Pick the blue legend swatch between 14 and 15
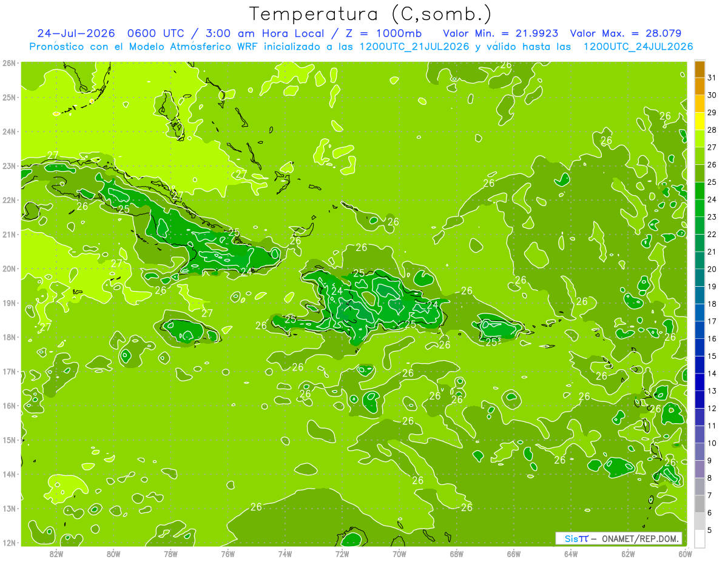 (699, 364)
